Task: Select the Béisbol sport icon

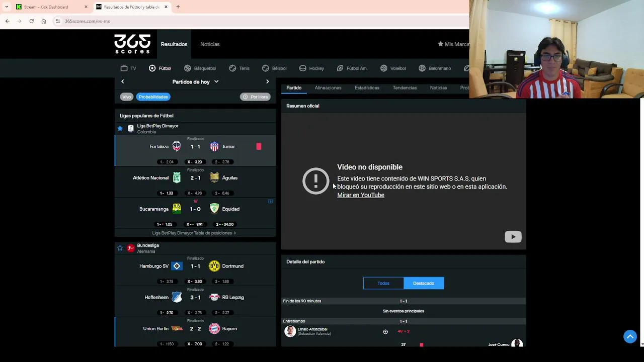Action: coord(265,68)
